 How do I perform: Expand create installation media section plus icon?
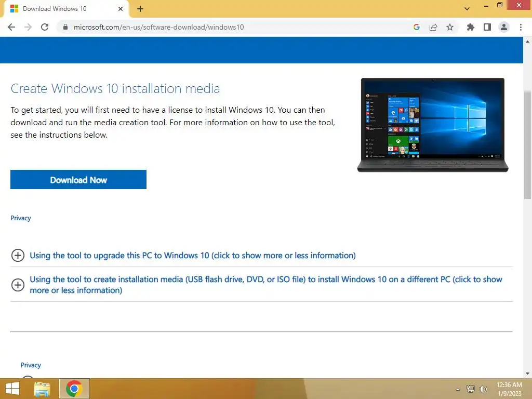(x=18, y=285)
